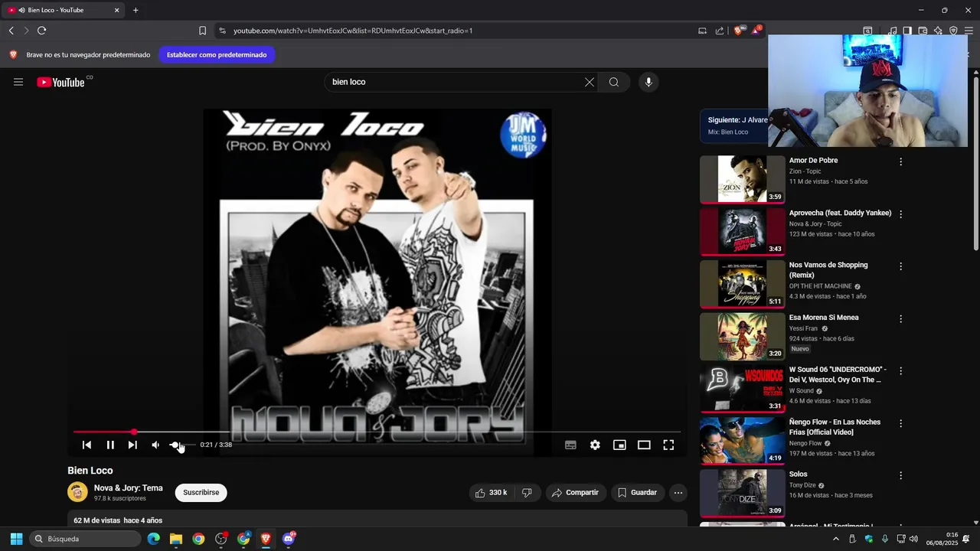The image size is (980, 551).
Task: Click the Nova & Jory channel avatar
Action: [77, 492]
